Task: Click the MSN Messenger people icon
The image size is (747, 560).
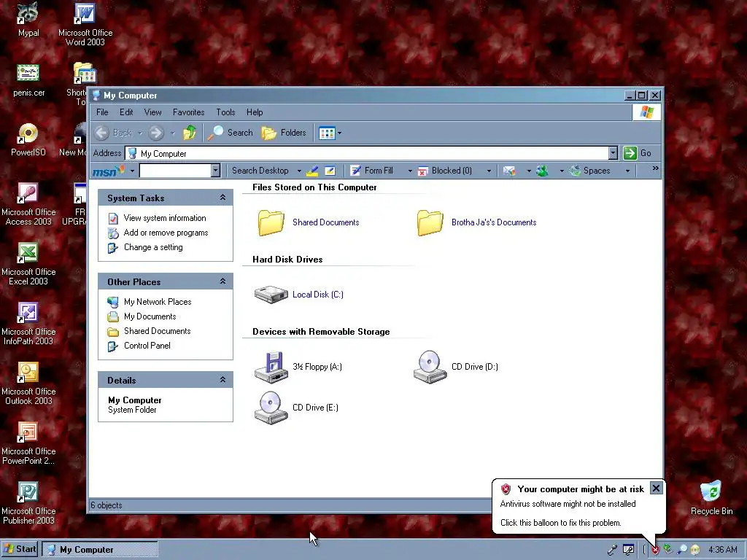Action: coord(542,171)
